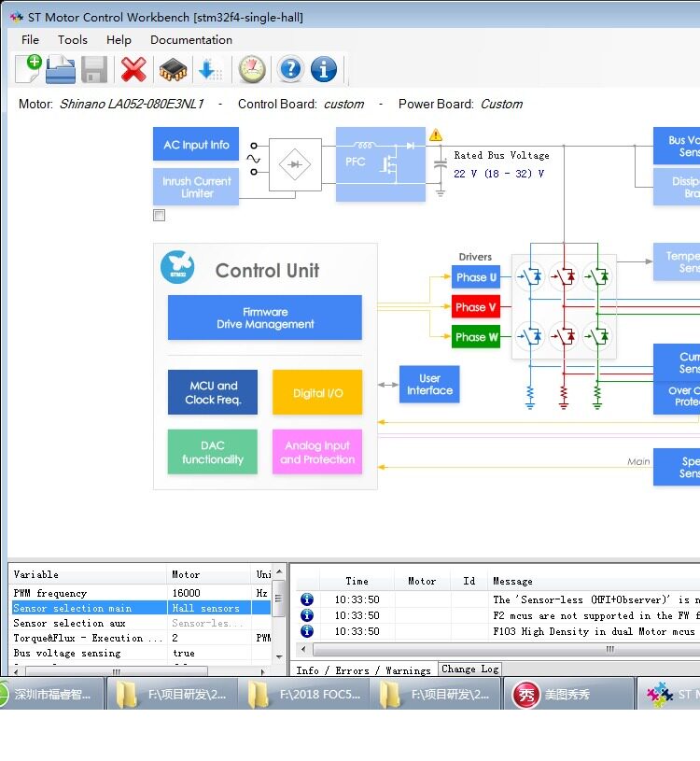Select the PWM frequency row
This screenshot has height=761, width=700.
tap(141, 593)
